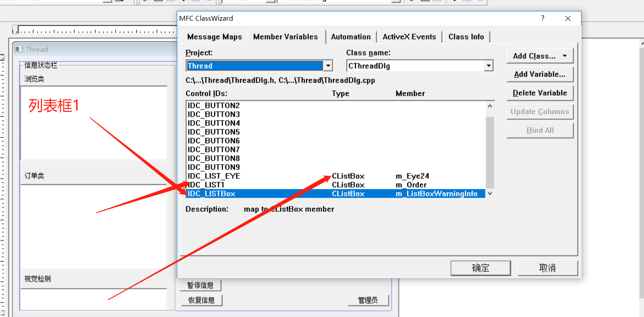
Task: Click the 信息状态栏 group box label
Action: point(41,65)
